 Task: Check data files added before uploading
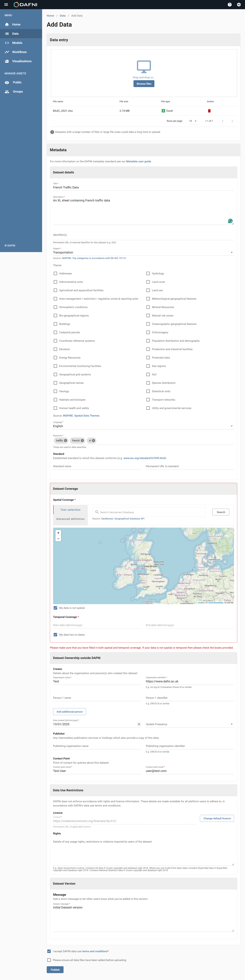tap(49, 960)
